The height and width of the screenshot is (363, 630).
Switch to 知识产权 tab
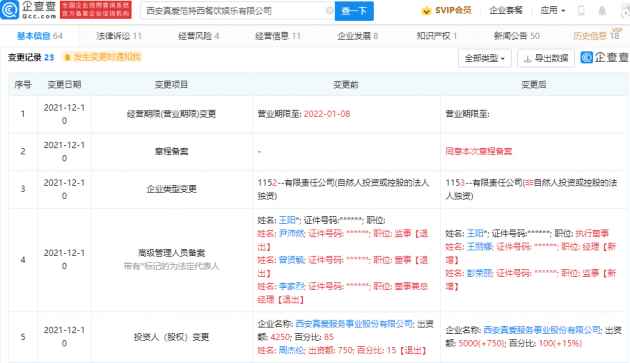[437, 36]
